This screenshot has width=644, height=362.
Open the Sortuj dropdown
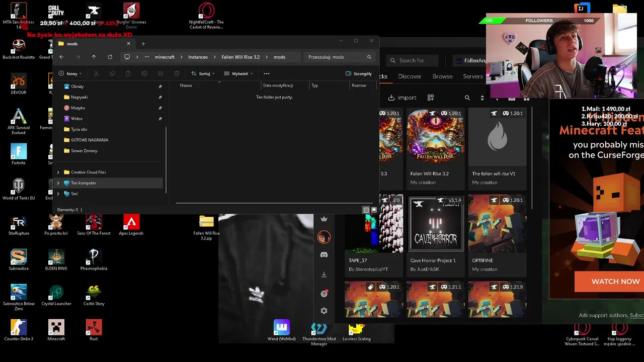203,73
